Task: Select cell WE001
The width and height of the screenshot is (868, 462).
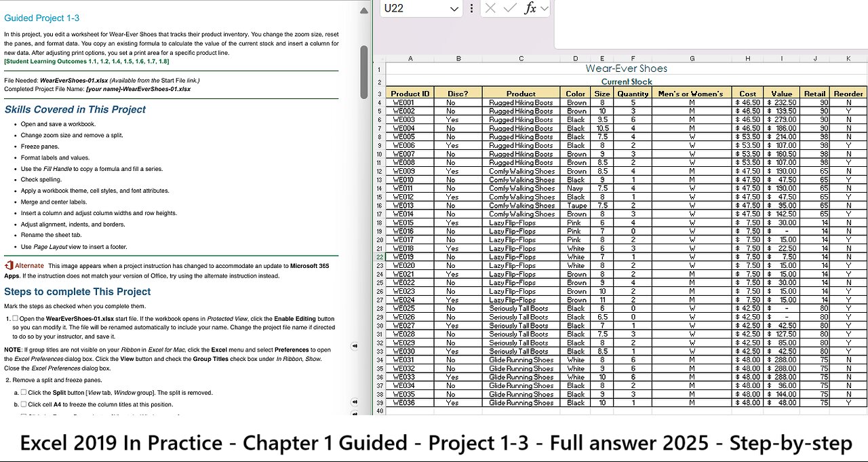Action: point(410,102)
